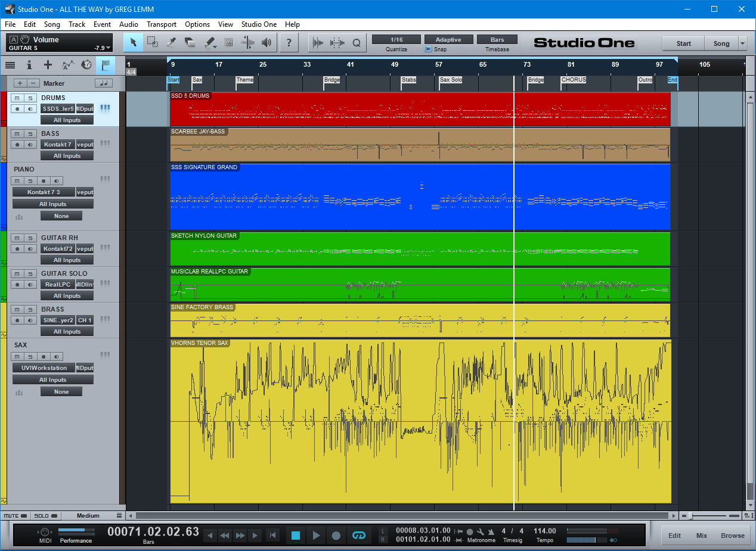Open the DRUMS instrument editor keyboard icon
This screenshot has width=756, height=551.
(x=106, y=108)
